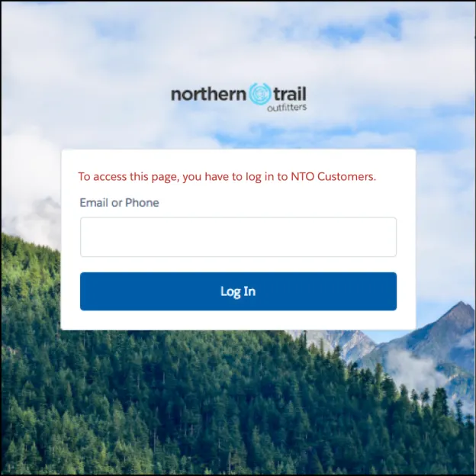Click the word 'Phone' in the field label

142,202
